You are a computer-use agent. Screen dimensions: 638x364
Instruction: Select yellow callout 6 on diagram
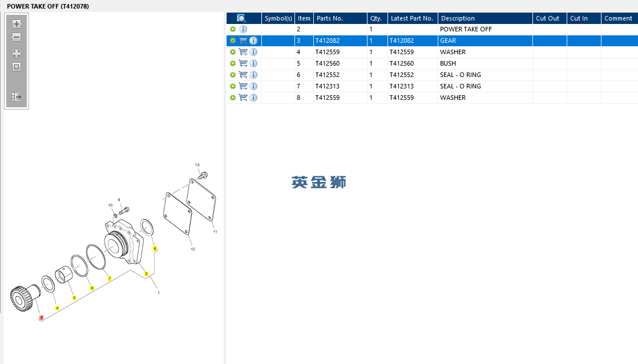point(92,288)
